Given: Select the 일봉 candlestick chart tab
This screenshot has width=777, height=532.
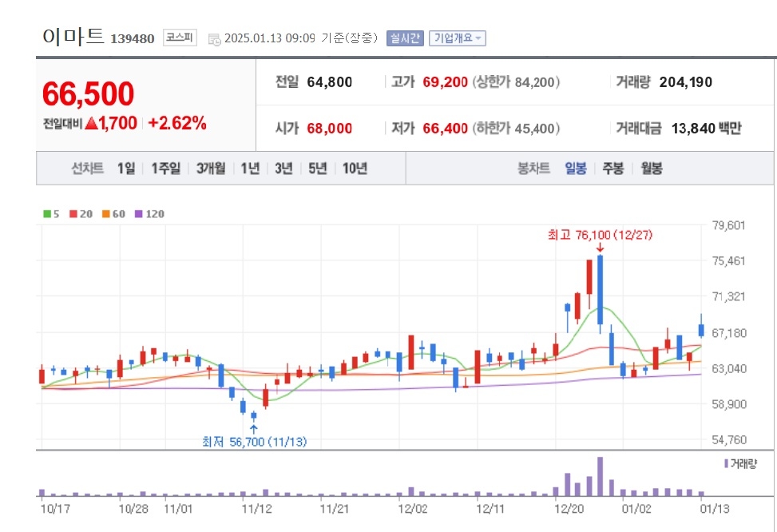Looking at the screenshot, I should (576, 169).
